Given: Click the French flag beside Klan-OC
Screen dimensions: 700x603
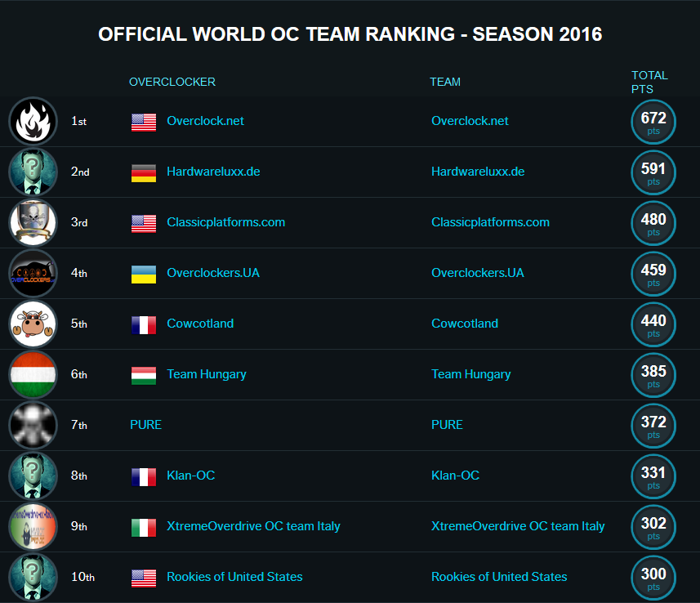Looking at the screenshot, I should 144,476.
